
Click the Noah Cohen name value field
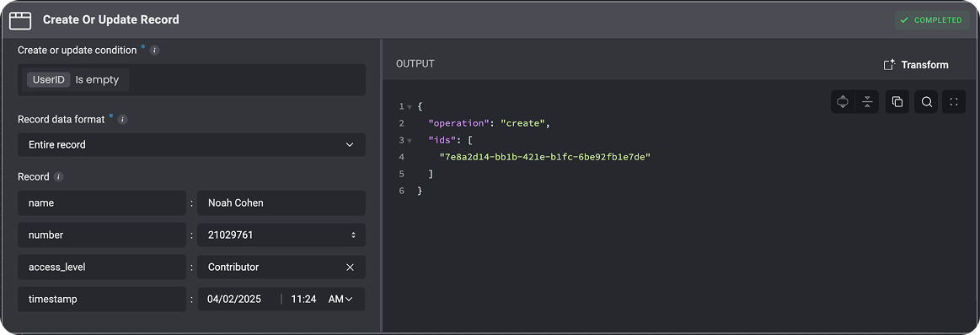point(281,203)
